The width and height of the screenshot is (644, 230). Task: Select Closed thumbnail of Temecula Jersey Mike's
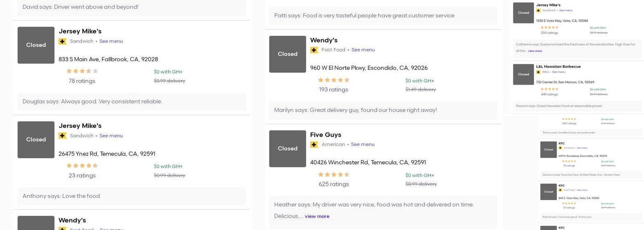click(x=36, y=140)
